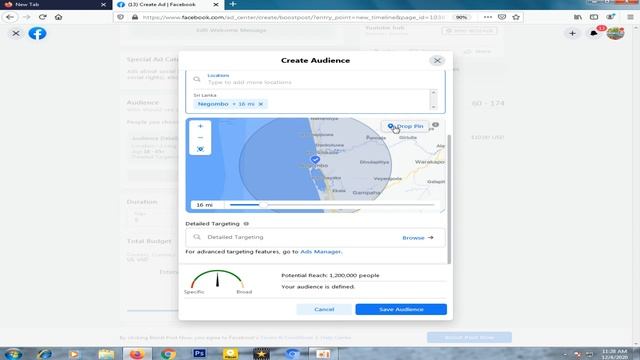Open Windows Start menu

(13, 353)
